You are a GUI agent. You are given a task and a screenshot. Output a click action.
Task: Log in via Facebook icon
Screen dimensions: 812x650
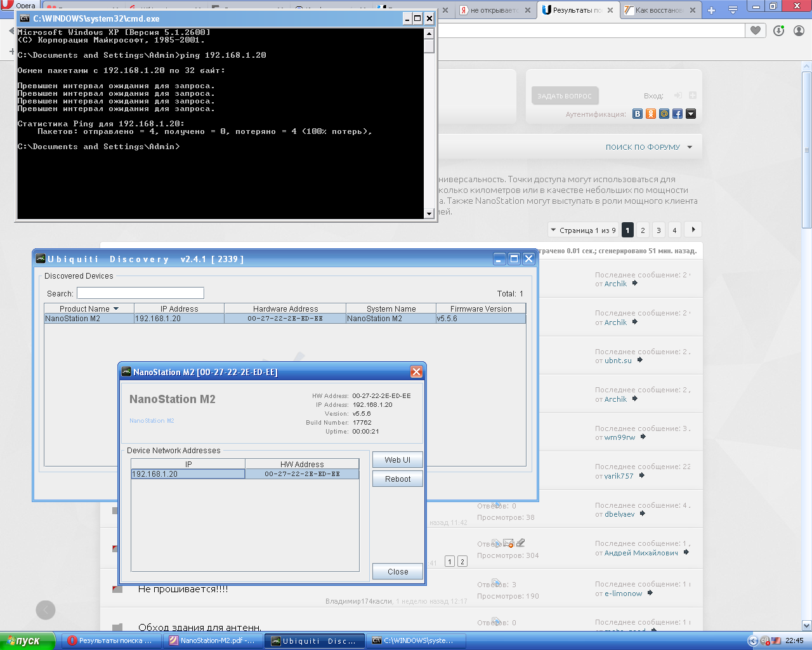pos(678,114)
